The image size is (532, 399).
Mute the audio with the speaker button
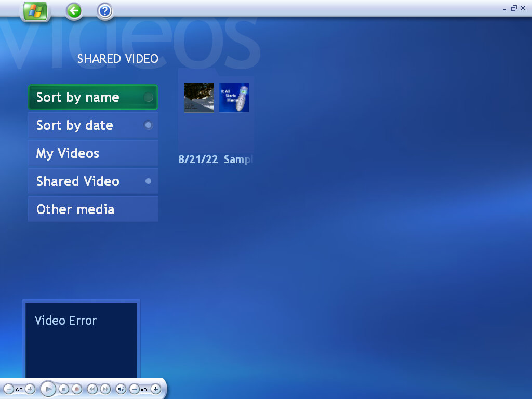tap(121, 389)
